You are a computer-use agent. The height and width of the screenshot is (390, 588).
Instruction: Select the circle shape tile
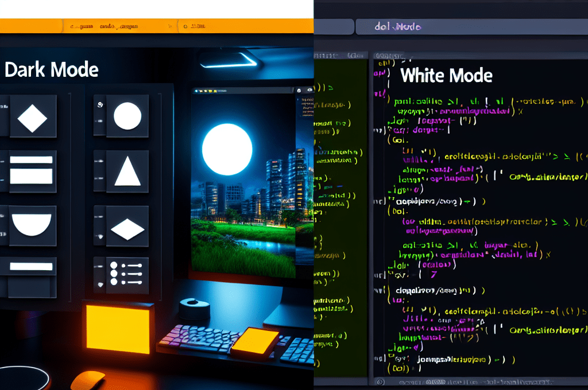pyautogui.click(x=127, y=116)
